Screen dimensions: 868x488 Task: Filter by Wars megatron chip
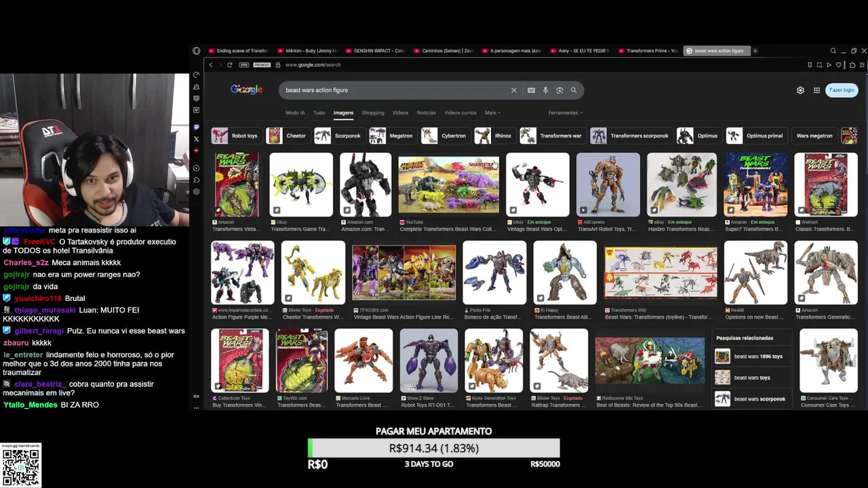point(814,136)
